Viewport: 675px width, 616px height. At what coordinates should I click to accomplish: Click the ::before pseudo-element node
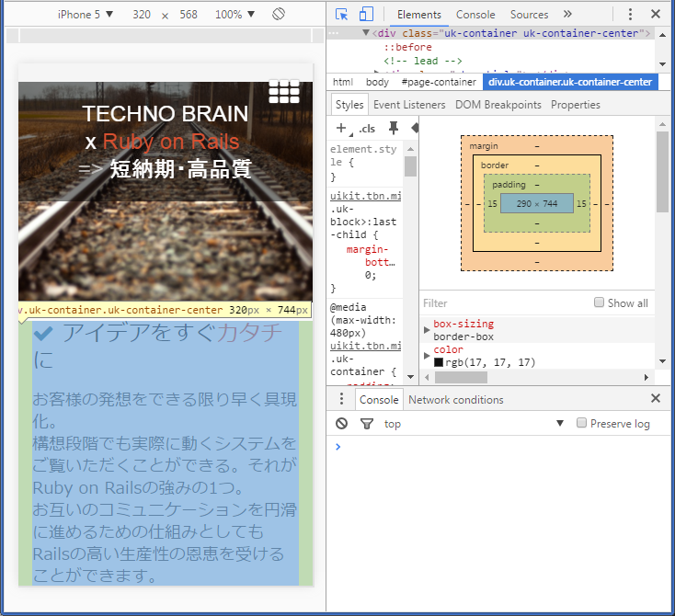tap(407, 47)
